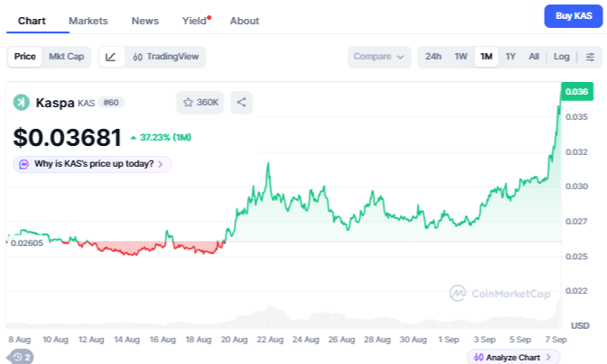Click the 0.030 axis price label
Image resolution: width=607 pixels, height=364 pixels.
click(x=577, y=187)
